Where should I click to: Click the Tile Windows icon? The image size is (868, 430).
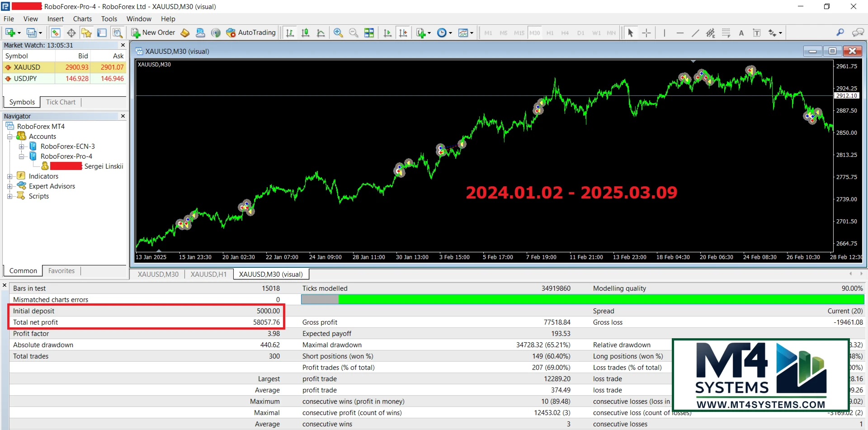pos(369,33)
